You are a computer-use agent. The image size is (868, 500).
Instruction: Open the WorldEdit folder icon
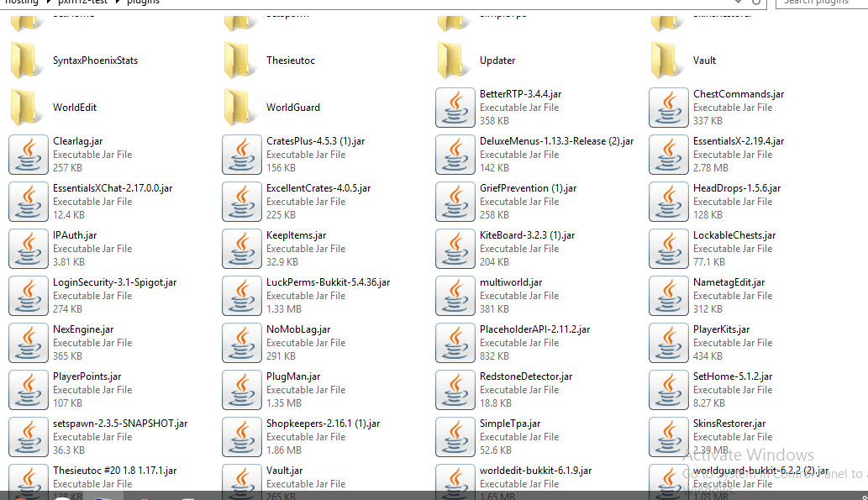pyautogui.click(x=27, y=108)
